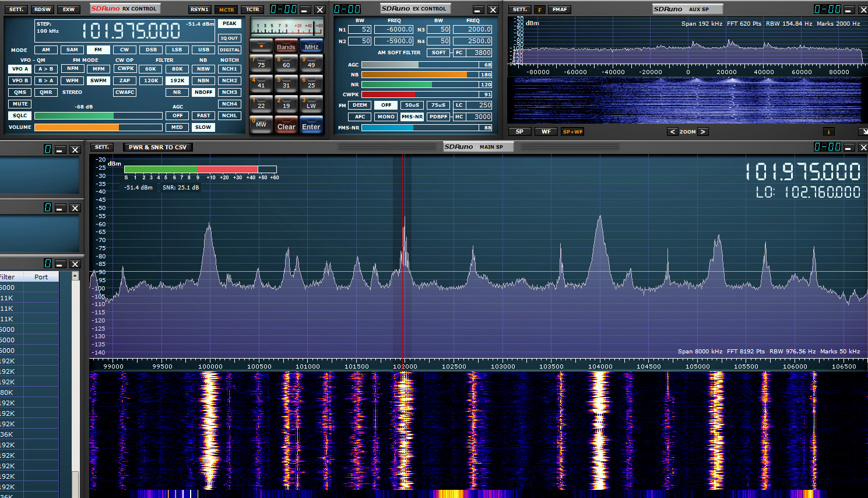The width and height of the screenshot is (868, 498).
Task: Select WFM in FM MODE
Action: pyautogui.click(x=72, y=80)
